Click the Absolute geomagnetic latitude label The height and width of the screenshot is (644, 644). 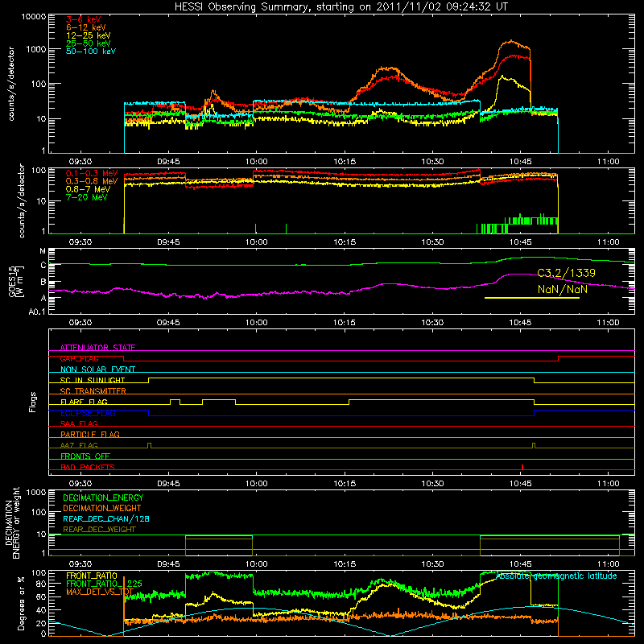[x=556, y=576]
